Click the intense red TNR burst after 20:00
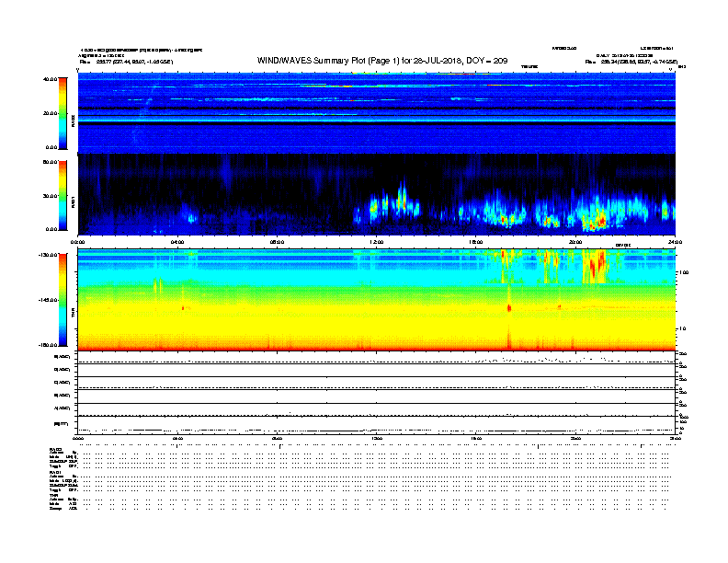 [x=595, y=266]
